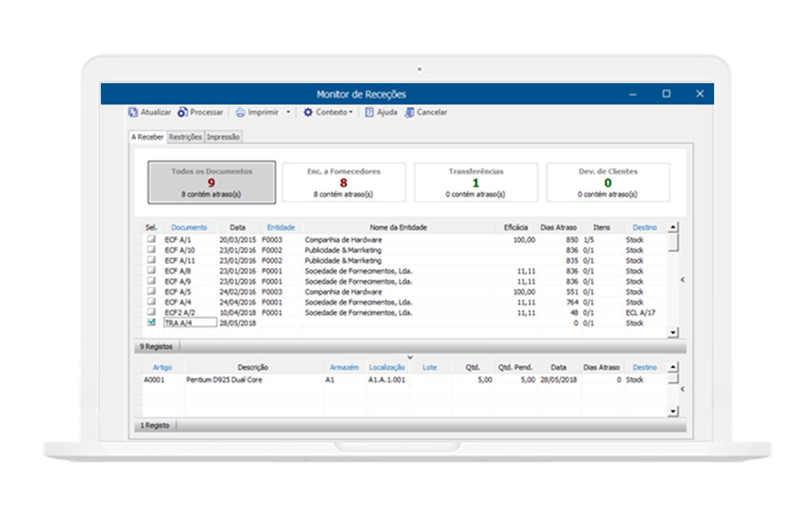The image size is (812, 506).
Task: Tick the checkbox for ECF A/10
Action: (x=152, y=249)
